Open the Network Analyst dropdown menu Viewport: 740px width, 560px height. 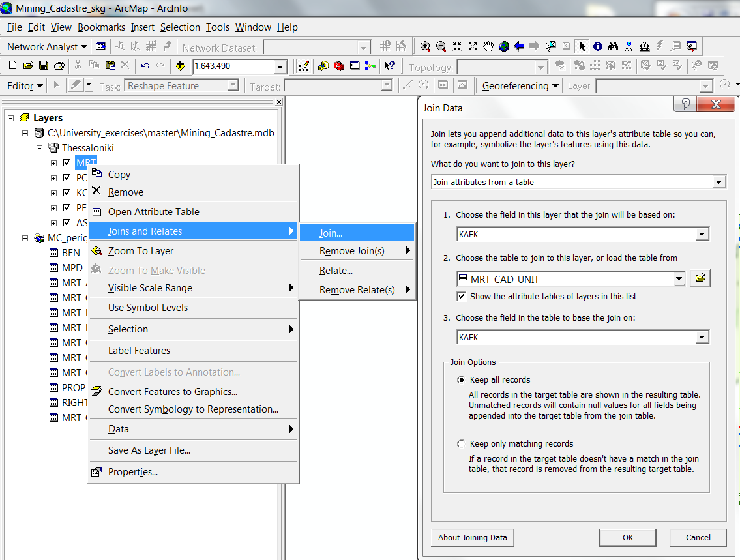(47, 47)
